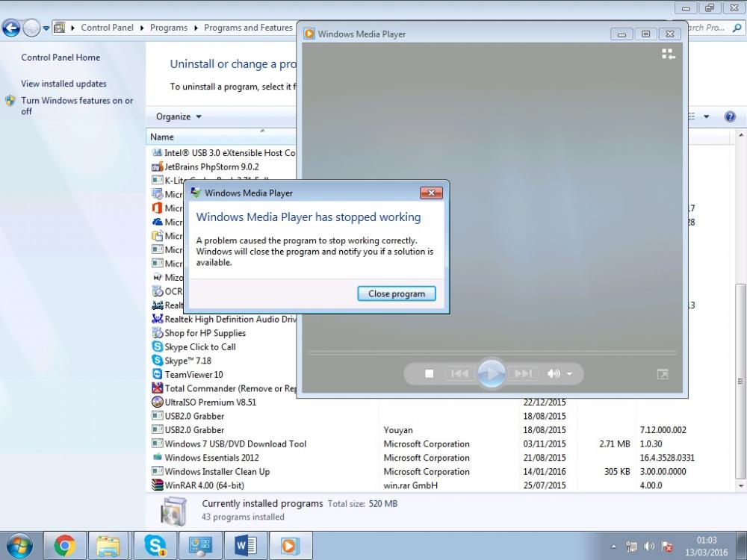Switch to Control Panel taskbar button
Viewport: 747px width, 560px height.
(200, 546)
